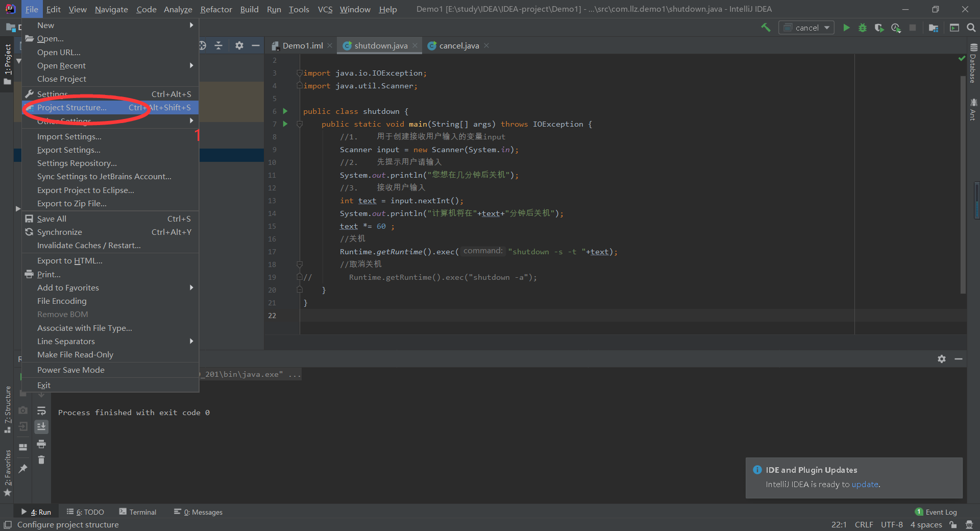980x531 pixels.
Task: Switch to the Demo1.iml editor tab
Action: pyautogui.click(x=302, y=45)
